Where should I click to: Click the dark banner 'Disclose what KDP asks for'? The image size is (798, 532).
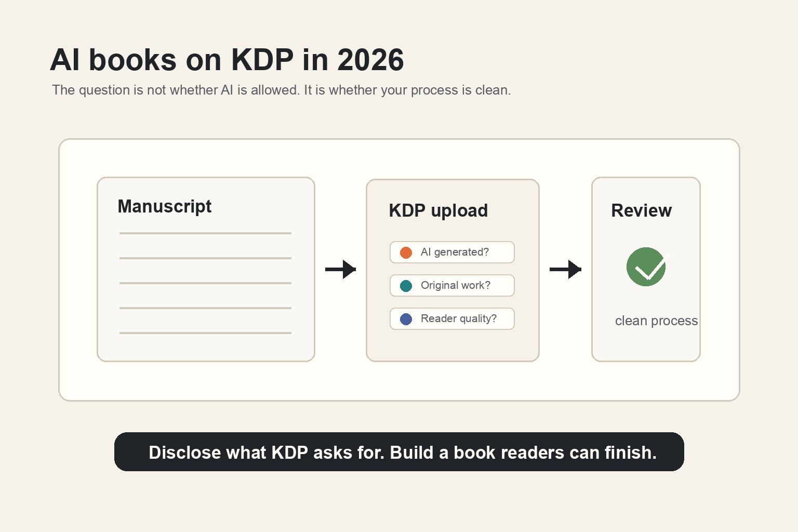click(x=399, y=452)
